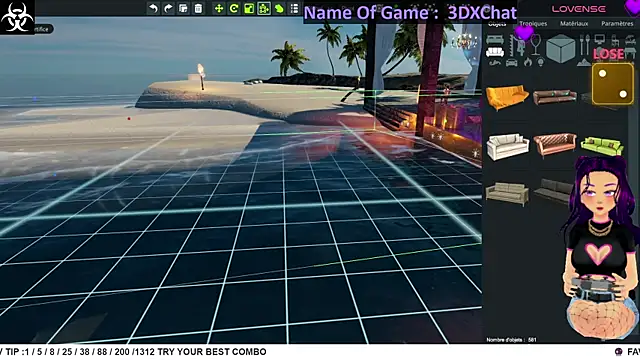Choose the tufted tan leather sofa
640x360 pixels.
[555, 144]
